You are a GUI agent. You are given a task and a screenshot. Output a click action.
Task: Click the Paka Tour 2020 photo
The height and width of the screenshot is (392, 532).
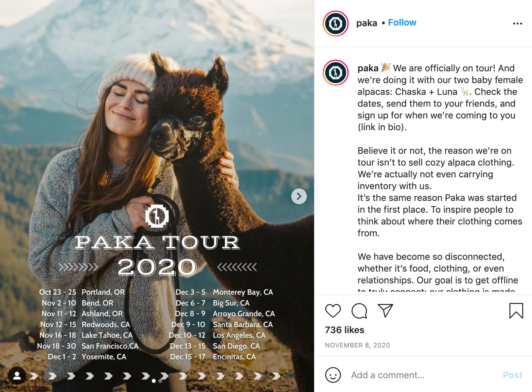coord(157,196)
